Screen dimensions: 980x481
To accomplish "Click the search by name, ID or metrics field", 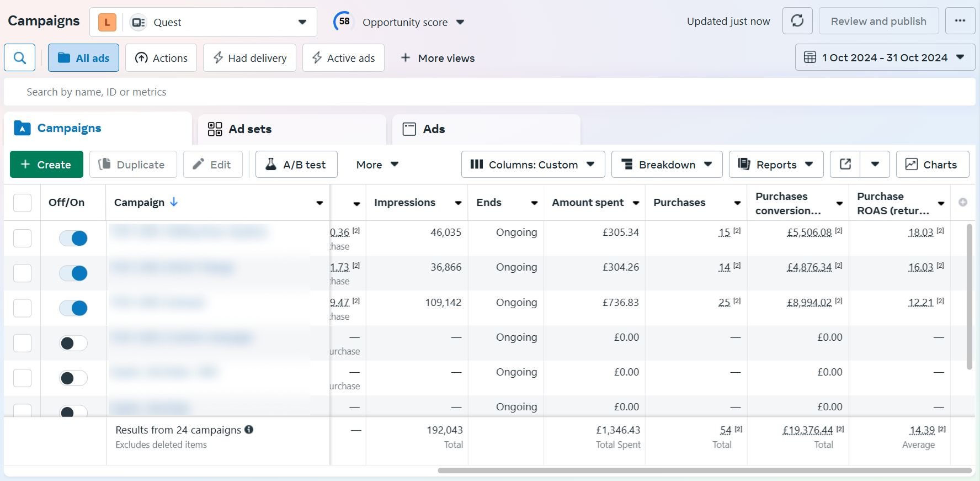I will coord(489,92).
